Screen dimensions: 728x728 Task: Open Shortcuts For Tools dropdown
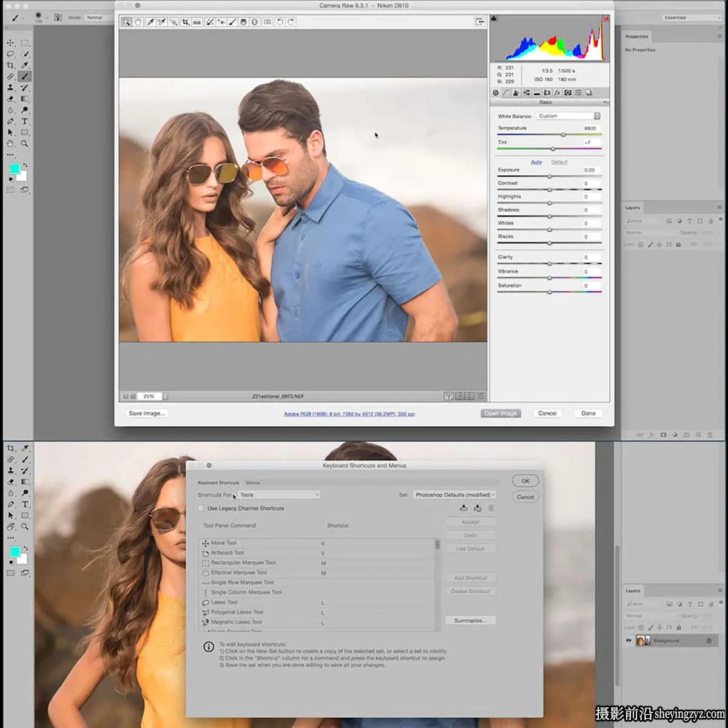tap(278, 495)
